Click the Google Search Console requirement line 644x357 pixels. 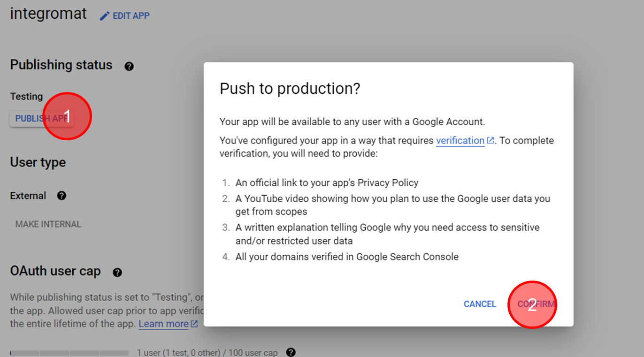[x=347, y=257]
